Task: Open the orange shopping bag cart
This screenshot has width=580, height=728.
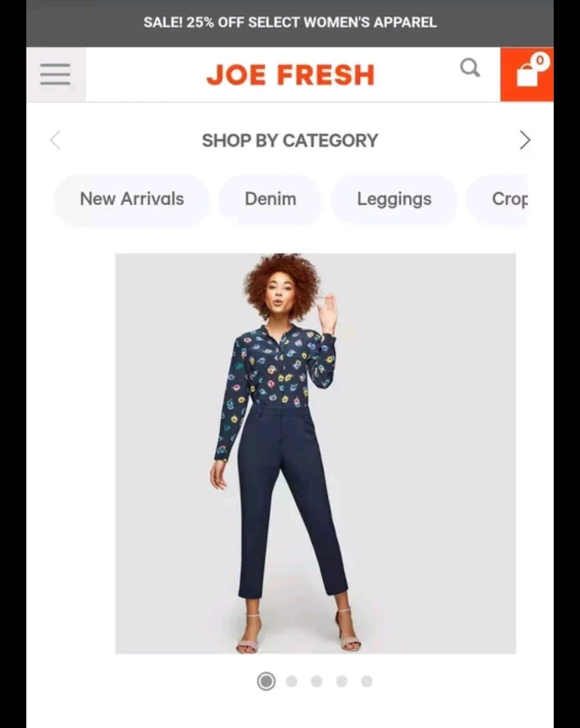Action: tap(527, 74)
